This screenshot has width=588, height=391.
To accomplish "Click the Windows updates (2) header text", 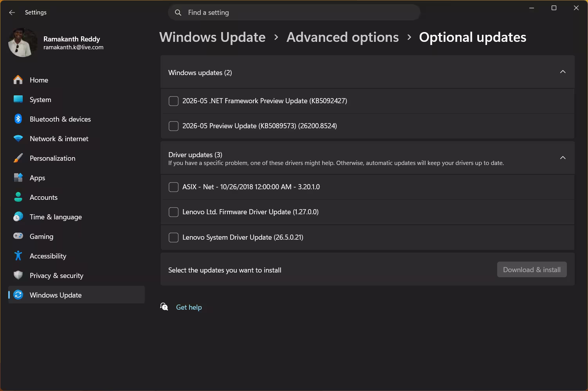I will coord(200,73).
